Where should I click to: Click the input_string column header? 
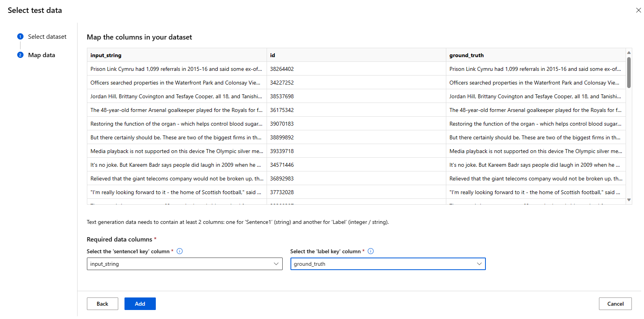pyautogui.click(x=106, y=55)
